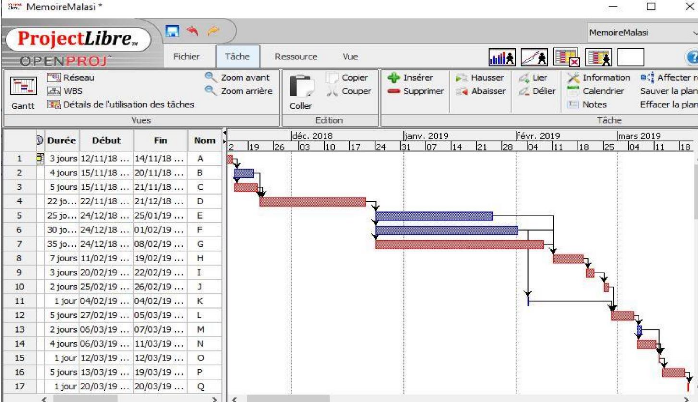Click the '22/11/18' start date cell
Screen dimensions: 698x402
pyautogui.click(x=106, y=201)
